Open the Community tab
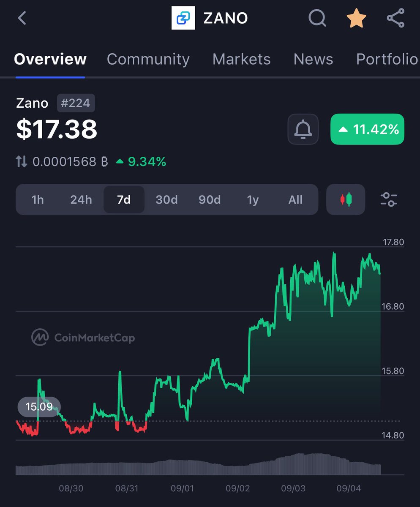This screenshot has height=507, width=420. pyautogui.click(x=148, y=59)
